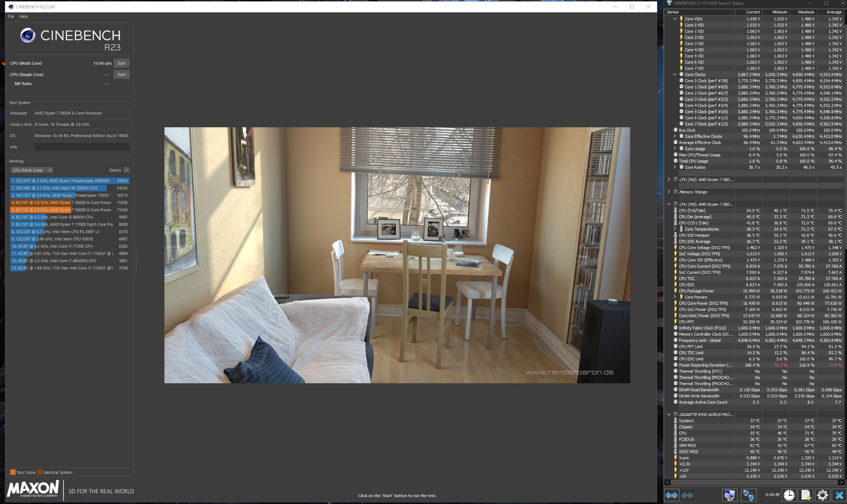Close sensors with blue X icon

[839, 495]
